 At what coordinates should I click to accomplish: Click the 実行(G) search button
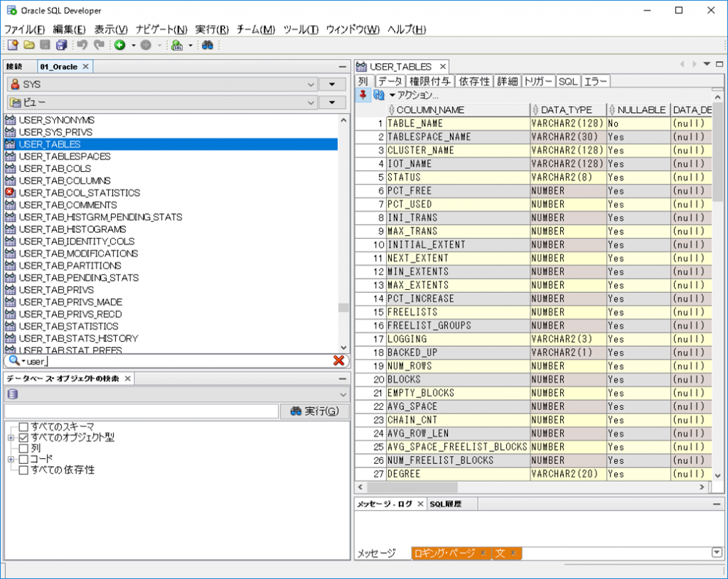click(315, 411)
